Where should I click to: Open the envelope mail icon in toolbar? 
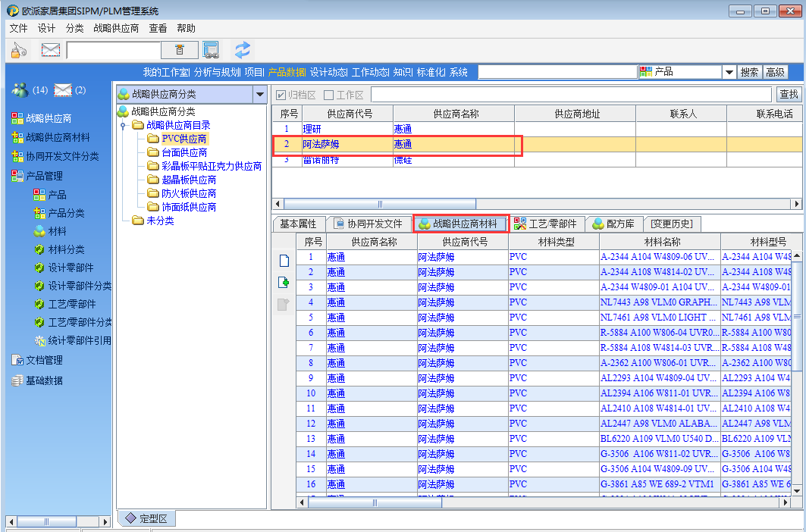click(x=51, y=50)
